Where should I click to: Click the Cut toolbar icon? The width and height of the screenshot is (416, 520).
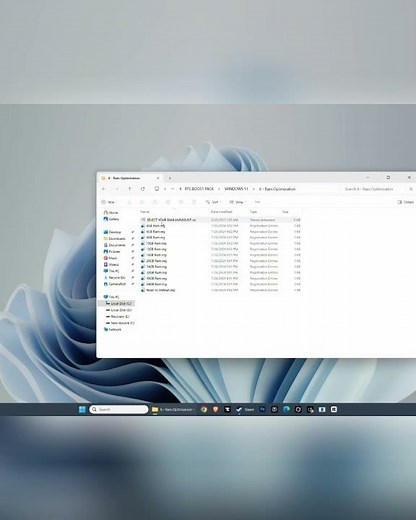pyautogui.click(x=129, y=202)
